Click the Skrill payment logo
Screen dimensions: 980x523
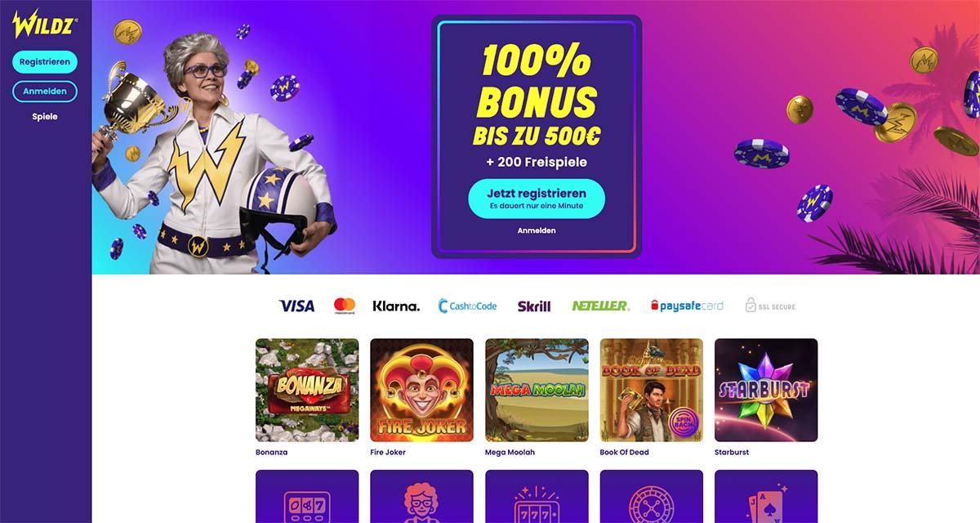click(534, 306)
